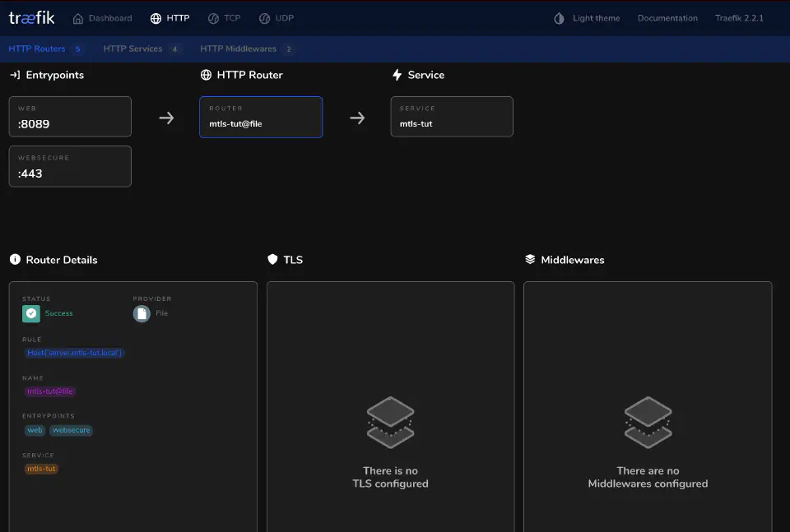Click the Host rule tag

pyautogui.click(x=74, y=353)
